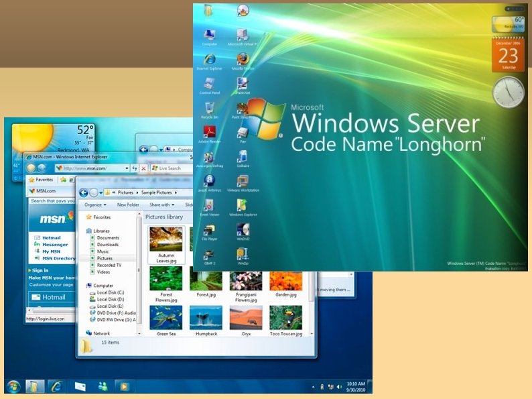Click New Folder in Explorer toolbar
532x399 pixels.
(128, 205)
